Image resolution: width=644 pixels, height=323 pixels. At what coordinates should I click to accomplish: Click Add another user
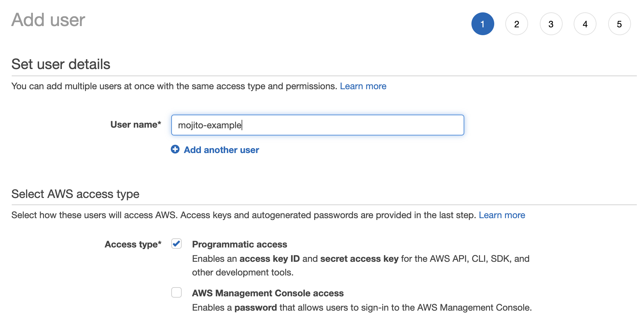click(x=221, y=150)
